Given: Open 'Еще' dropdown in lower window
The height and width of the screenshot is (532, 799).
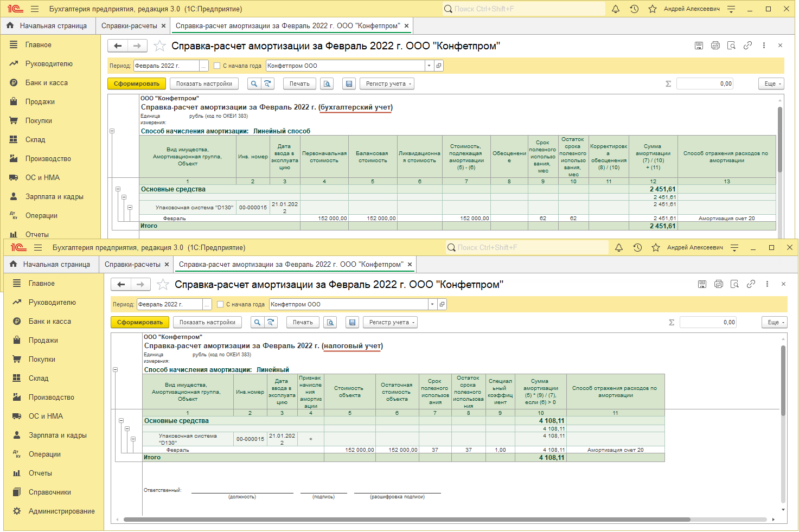Looking at the screenshot, I should [x=775, y=322].
